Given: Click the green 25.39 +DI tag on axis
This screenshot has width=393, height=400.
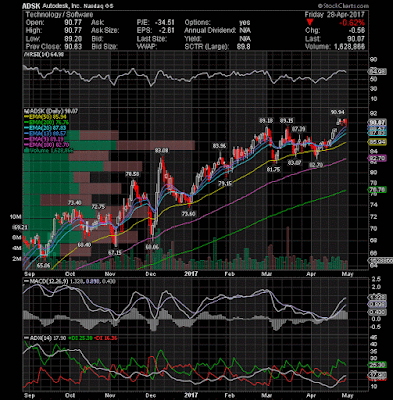Looking at the screenshot, I should [x=377, y=364].
